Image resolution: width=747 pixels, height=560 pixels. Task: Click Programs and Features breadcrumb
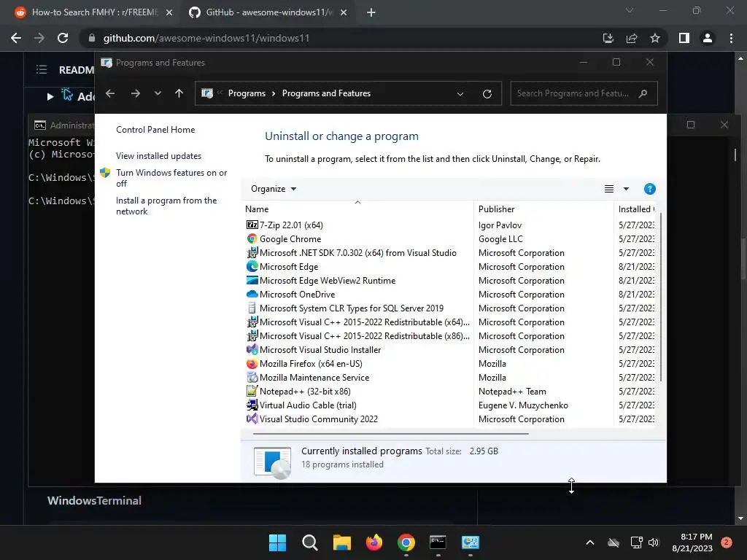(x=326, y=93)
